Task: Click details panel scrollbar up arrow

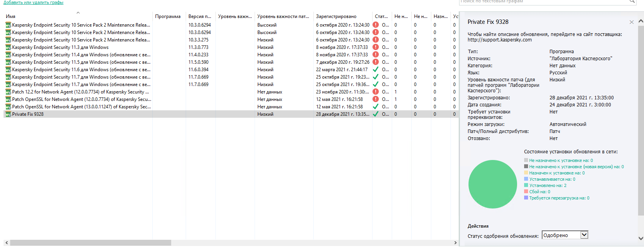Action: [641, 21]
